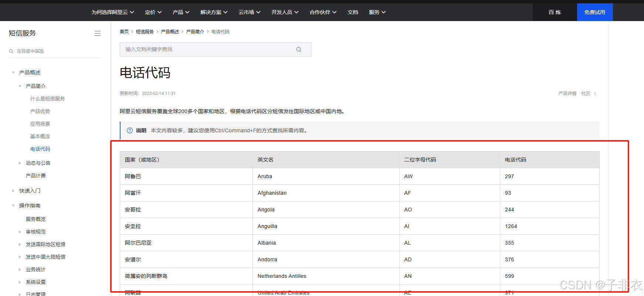Open the 服务 dropdown menu
The width and height of the screenshot is (644, 296).
click(377, 12)
